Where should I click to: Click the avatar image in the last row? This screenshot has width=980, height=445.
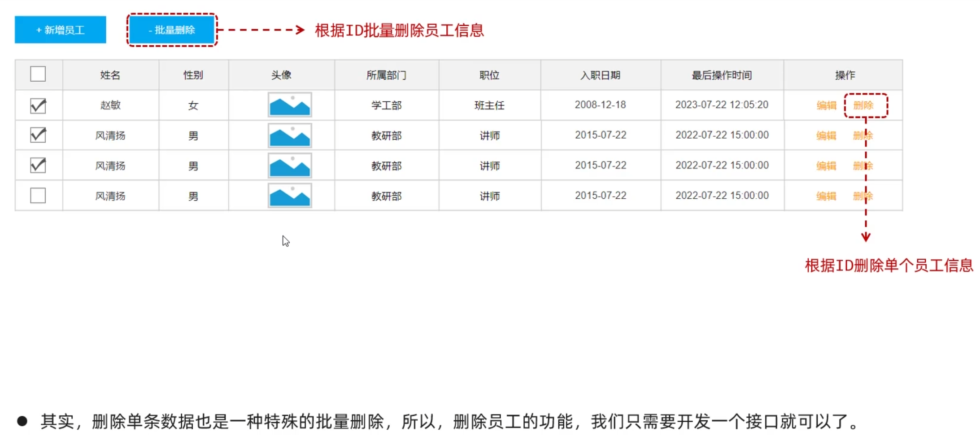click(x=290, y=196)
